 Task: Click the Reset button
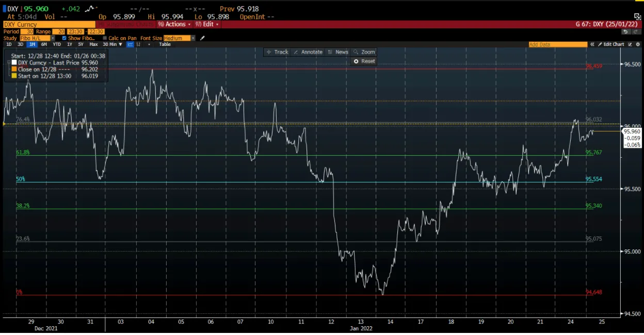coord(363,61)
